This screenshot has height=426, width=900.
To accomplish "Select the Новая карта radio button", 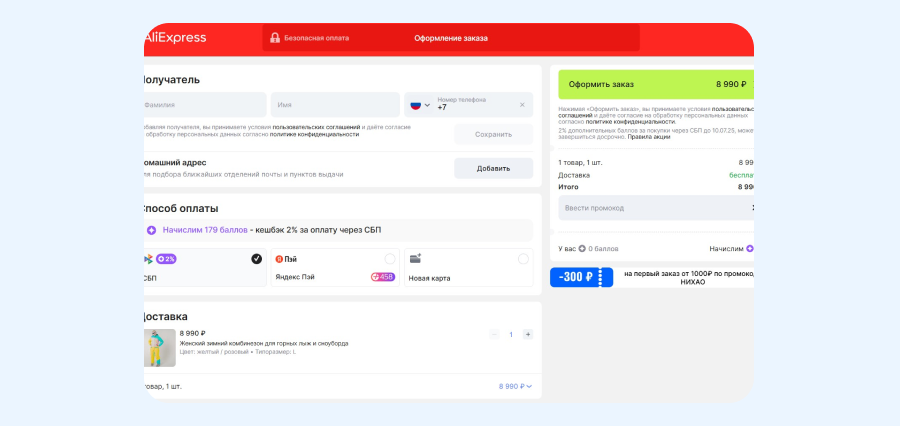I will click(x=523, y=259).
